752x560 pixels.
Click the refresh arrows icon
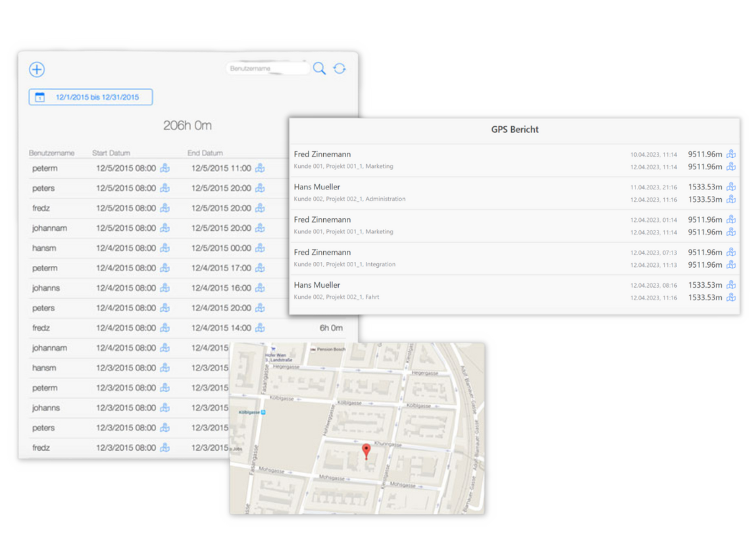(x=339, y=68)
